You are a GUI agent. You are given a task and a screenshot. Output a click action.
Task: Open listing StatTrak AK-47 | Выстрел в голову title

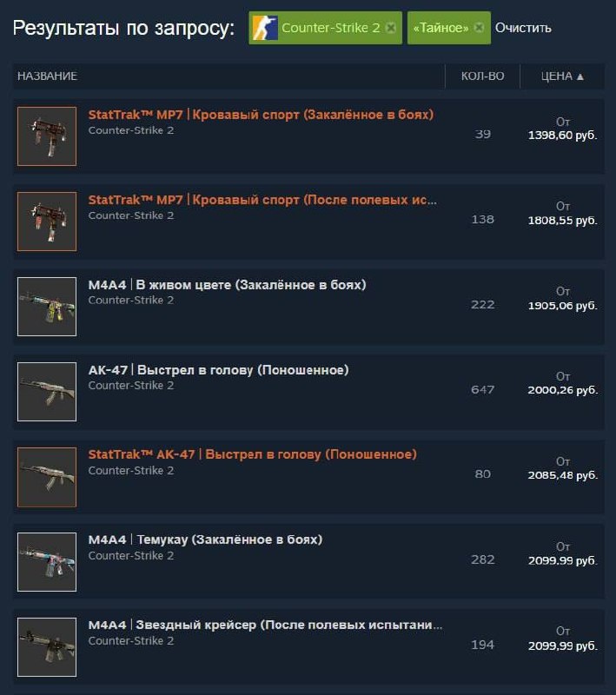click(253, 454)
